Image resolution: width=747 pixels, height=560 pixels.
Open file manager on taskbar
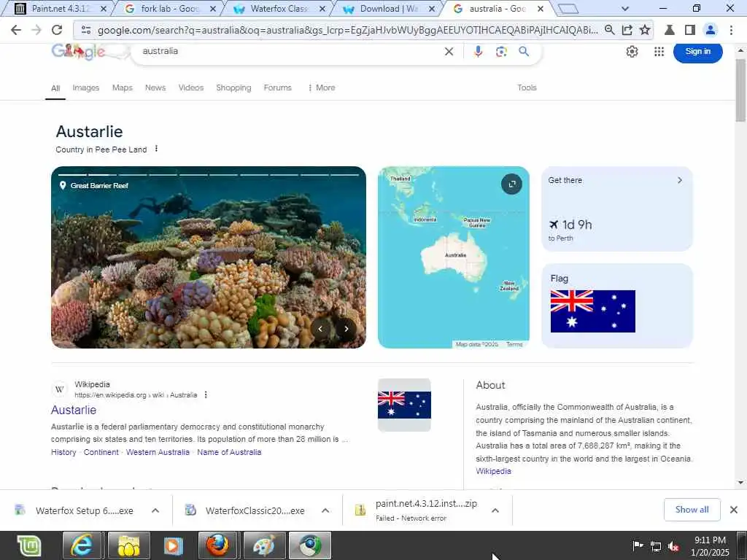click(128, 545)
